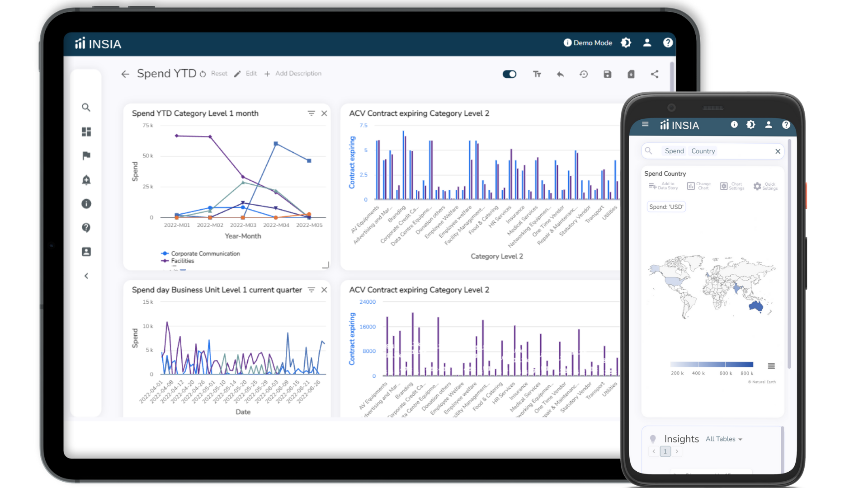Click the undo arrow icon in toolbar
Screen dimensions: 868x488
[x=560, y=74]
